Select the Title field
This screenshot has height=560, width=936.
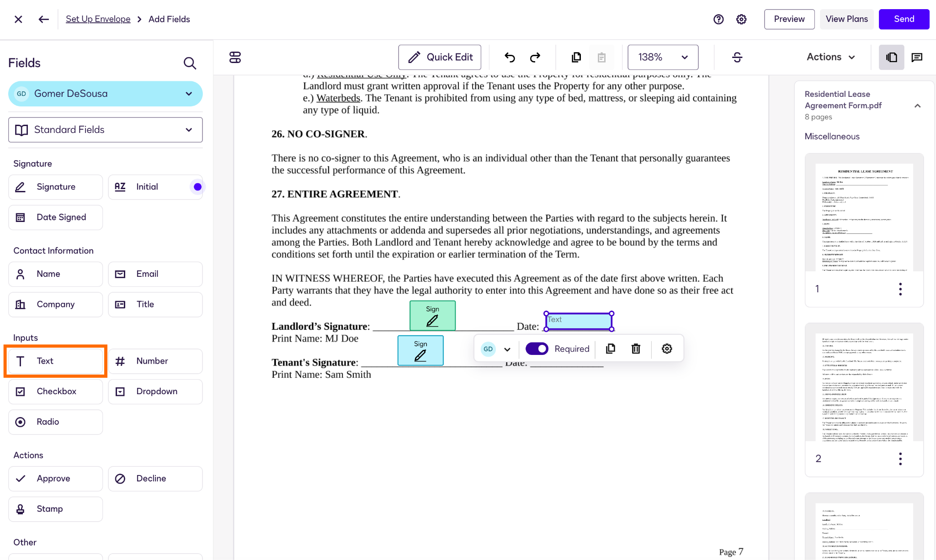[155, 305]
